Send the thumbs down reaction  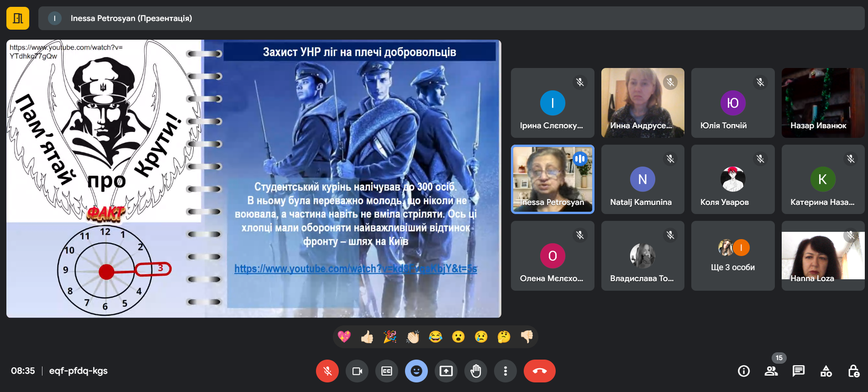tap(527, 337)
